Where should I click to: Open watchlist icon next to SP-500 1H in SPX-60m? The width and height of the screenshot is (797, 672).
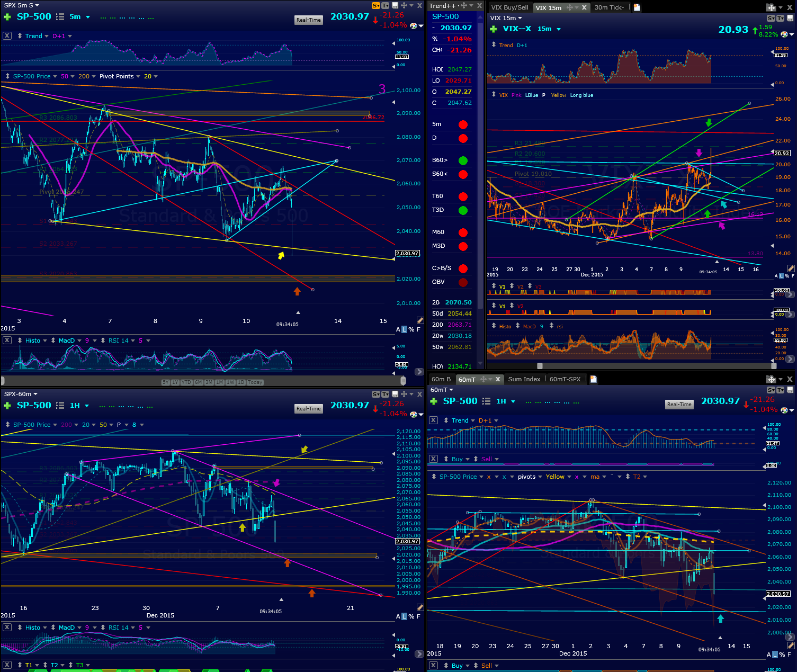[60, 406]
